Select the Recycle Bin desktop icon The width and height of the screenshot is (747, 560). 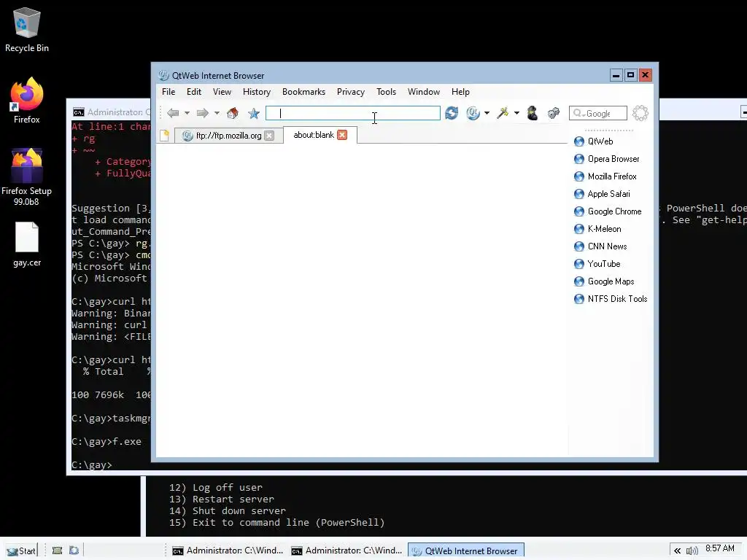(x=27, y=29)
